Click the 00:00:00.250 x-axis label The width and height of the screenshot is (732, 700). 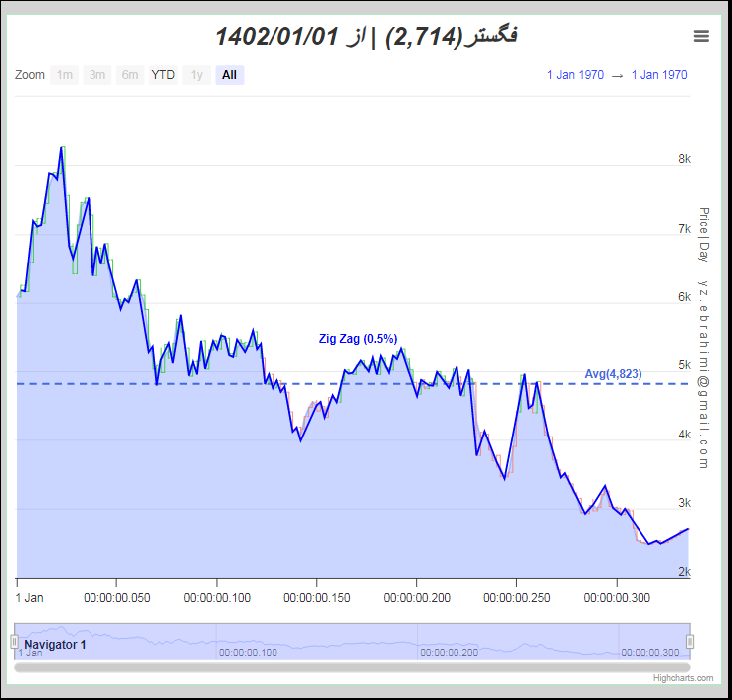(x=517, y=598)
